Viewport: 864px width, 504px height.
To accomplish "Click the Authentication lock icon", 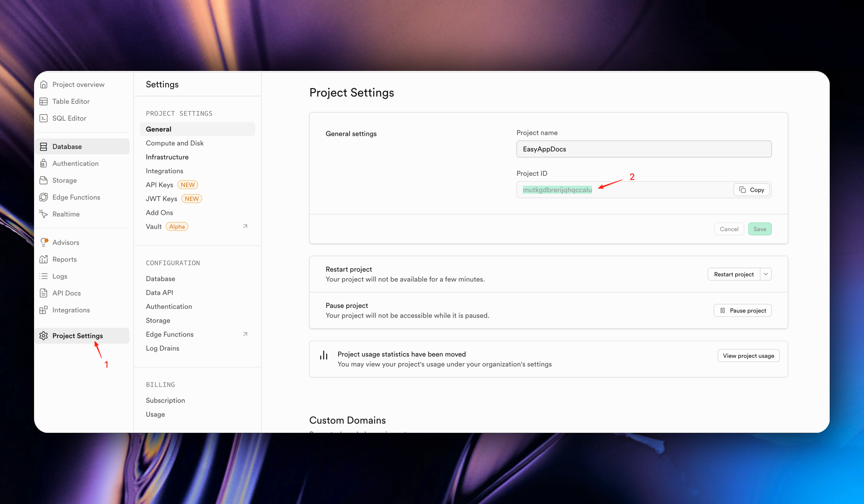I will pyautogui.click(x=44, y=164).
